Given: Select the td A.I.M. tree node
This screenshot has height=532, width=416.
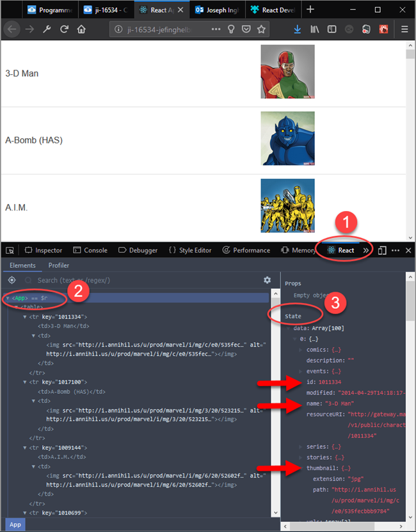Looking at the screenshot, I should coord(62,457).
